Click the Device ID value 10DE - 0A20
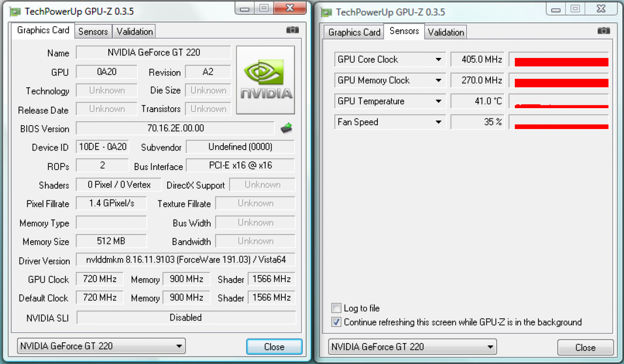The height and width of the screenshot is (364, 624). [103, 147]
